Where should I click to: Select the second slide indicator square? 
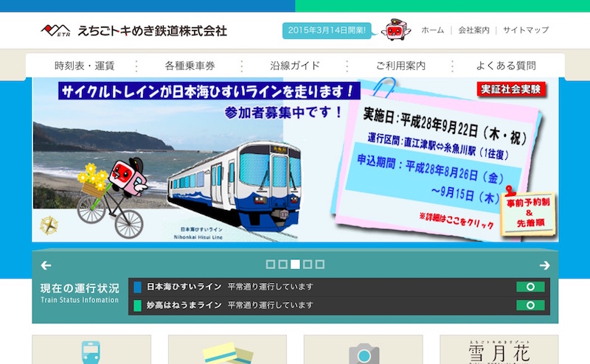point(282,265)
